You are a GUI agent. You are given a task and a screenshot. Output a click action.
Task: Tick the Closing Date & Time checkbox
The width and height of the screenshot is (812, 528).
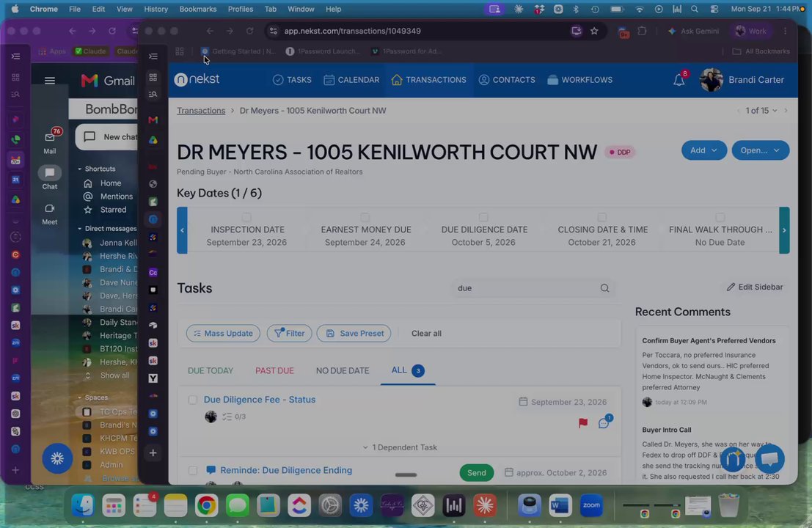pos(601,217)
